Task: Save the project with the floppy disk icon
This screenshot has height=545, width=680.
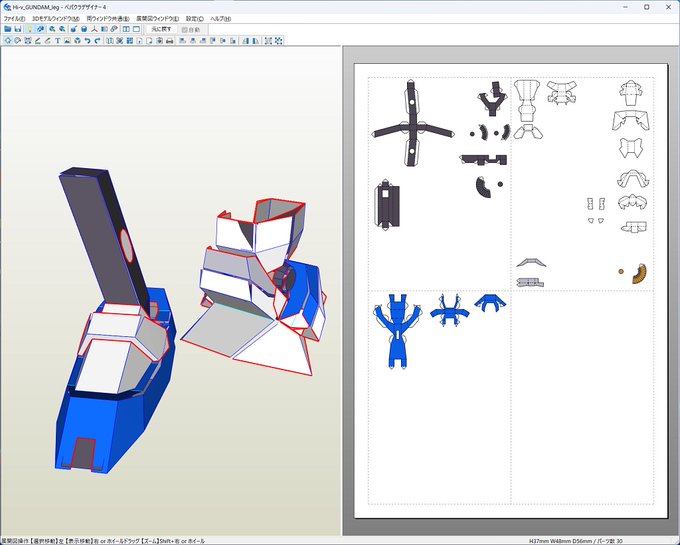Action: pyautogui.click(x=18, y=29)
